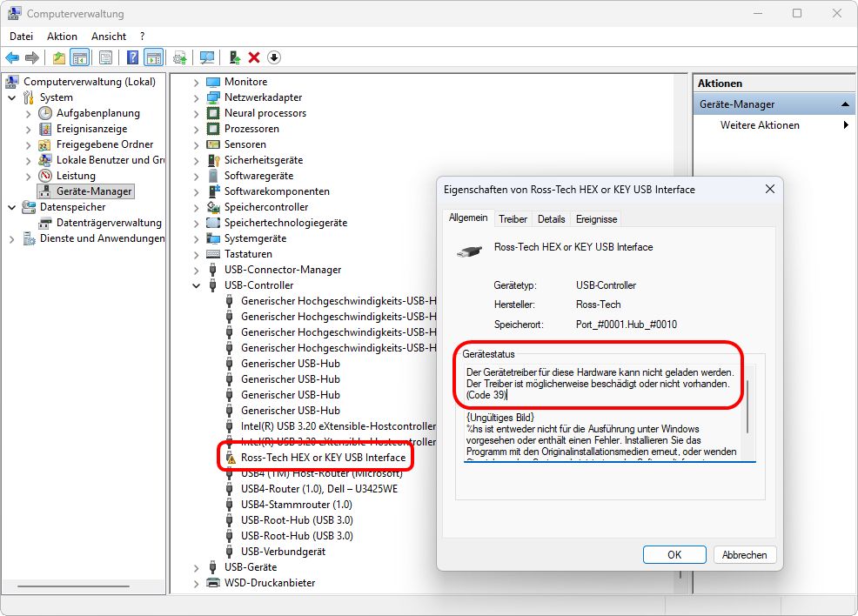Scan for hardware changes toolbar icon
This screenshot has width=858, height=616.
[x=207, y=57]
